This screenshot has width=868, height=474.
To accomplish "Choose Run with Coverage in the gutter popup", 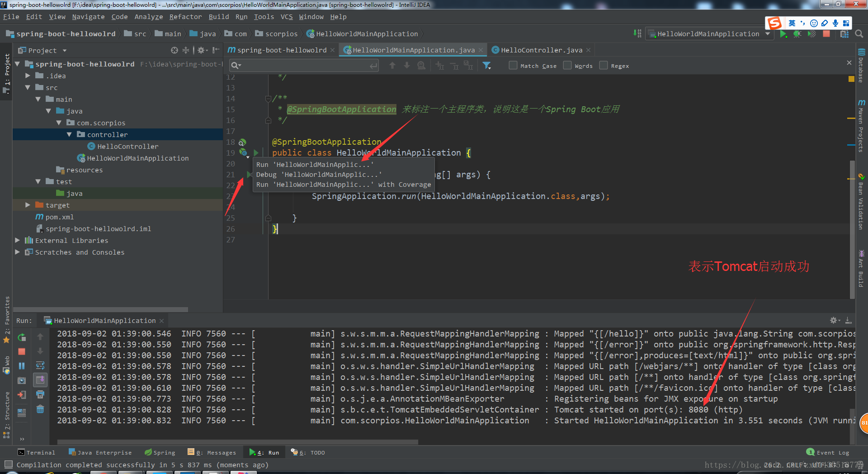I will click(343, 185).
